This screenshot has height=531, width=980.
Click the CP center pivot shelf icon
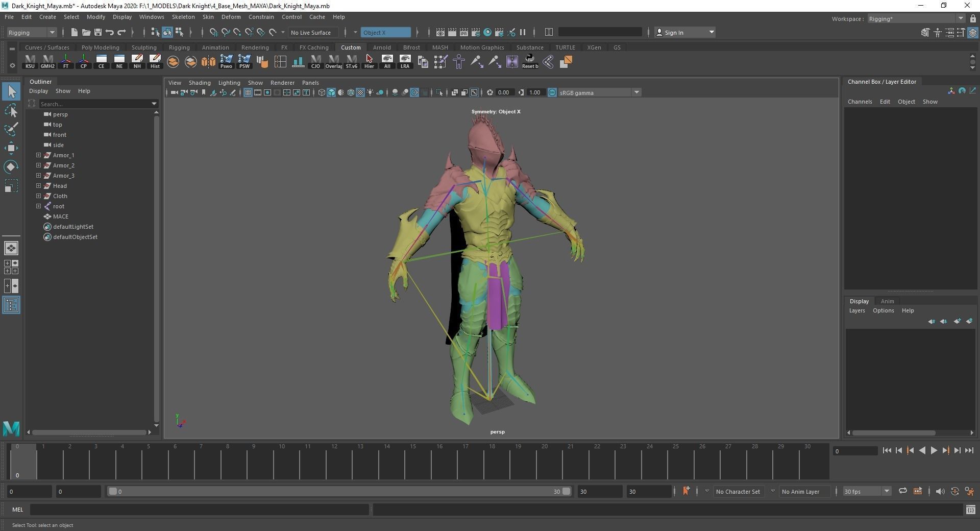(x=84, y=62)
